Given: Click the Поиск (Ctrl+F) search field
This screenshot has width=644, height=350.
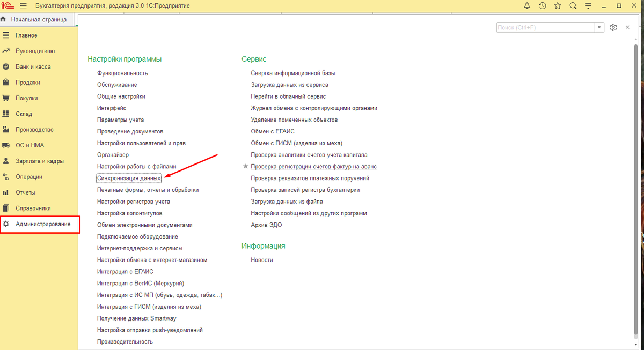Looking at the screenshot, I should [x=545, y=27].
